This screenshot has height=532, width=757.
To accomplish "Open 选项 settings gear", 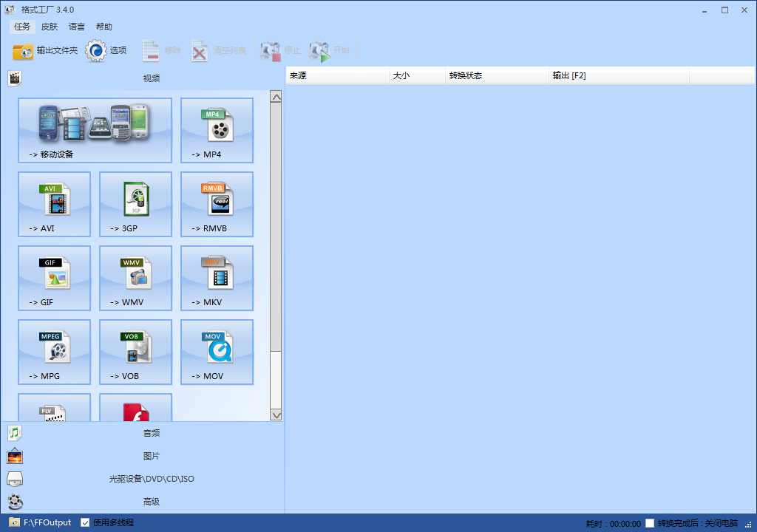I will pos(106,50).
